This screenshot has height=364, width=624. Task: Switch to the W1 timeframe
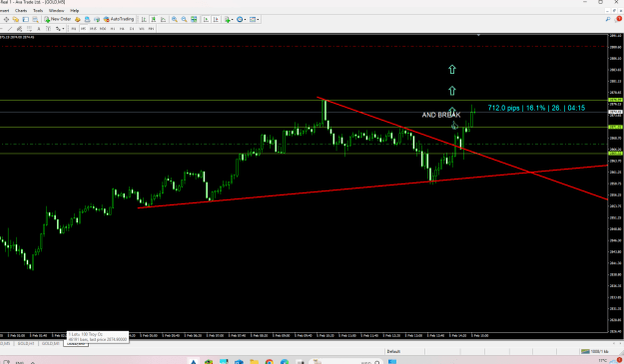pyautogui.click(x=142, y=29)
